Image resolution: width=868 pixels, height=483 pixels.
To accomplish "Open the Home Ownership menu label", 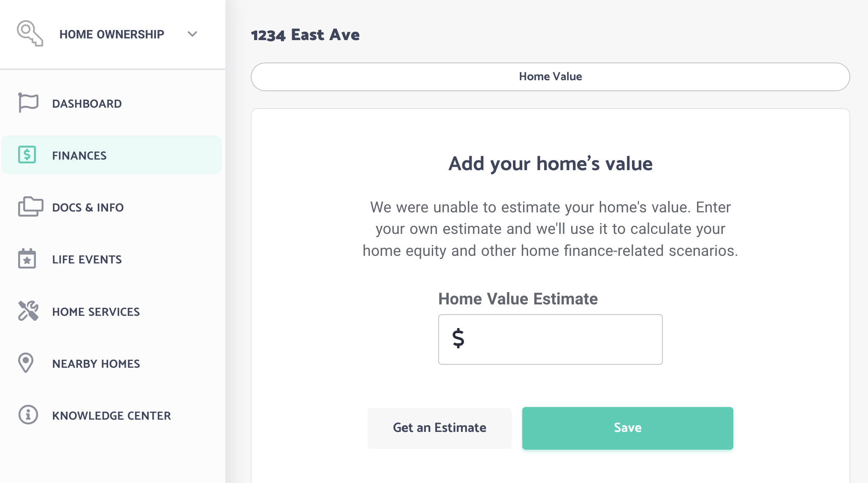I will pyautogui.click(x=112, y=34).
